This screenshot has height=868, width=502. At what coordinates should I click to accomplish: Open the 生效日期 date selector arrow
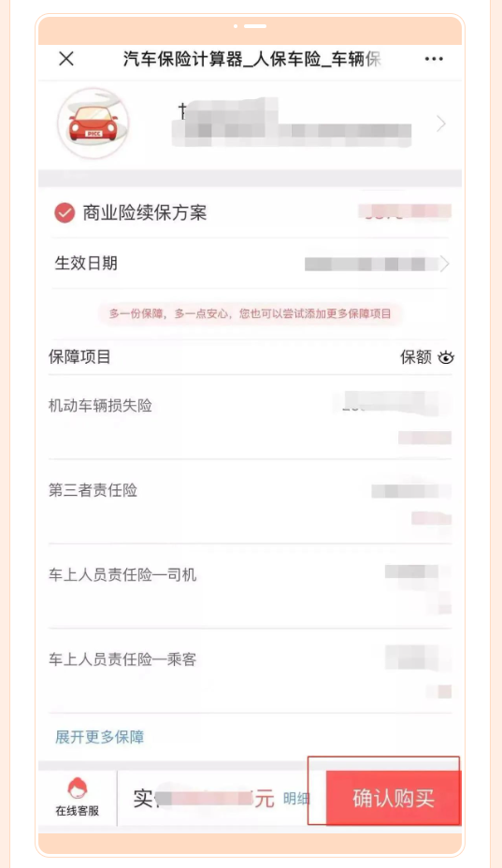click(x=444, y=264)
